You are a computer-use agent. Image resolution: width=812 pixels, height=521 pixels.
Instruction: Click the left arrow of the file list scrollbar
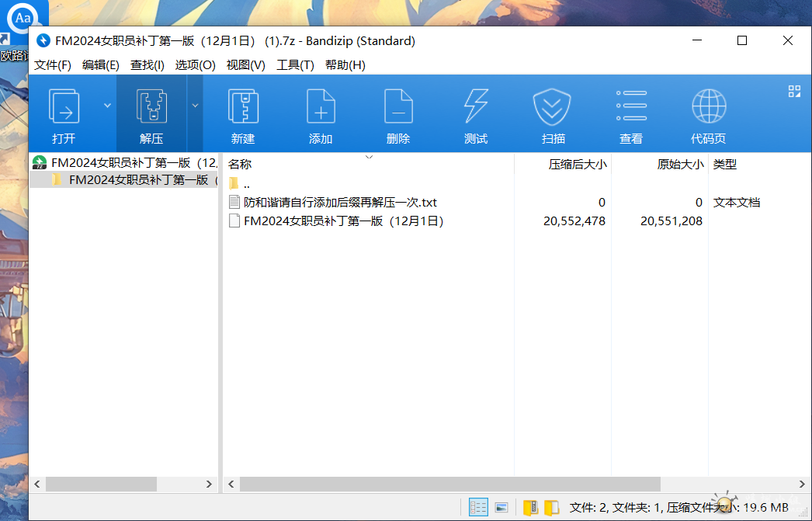[x=231, y=485]
